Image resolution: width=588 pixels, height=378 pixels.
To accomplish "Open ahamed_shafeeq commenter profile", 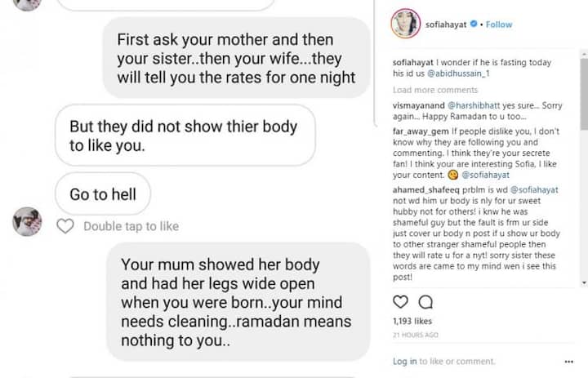I will [x=426, y=189].
